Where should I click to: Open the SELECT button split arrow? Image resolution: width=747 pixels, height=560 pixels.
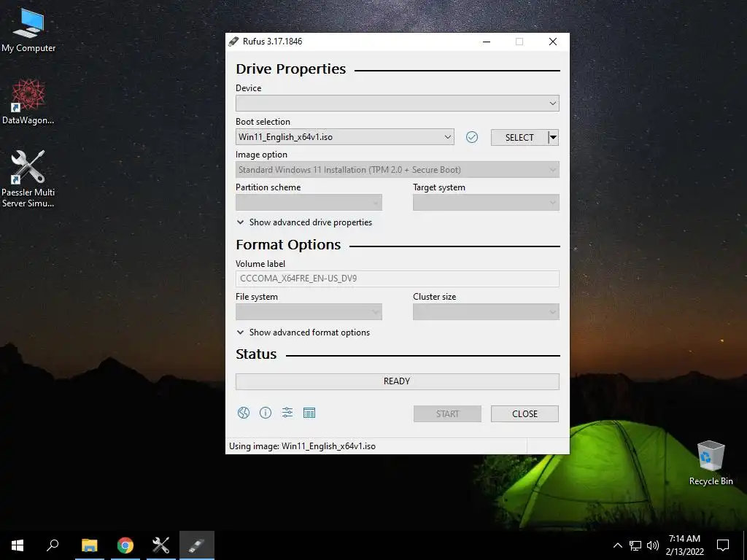click(553, 137)
